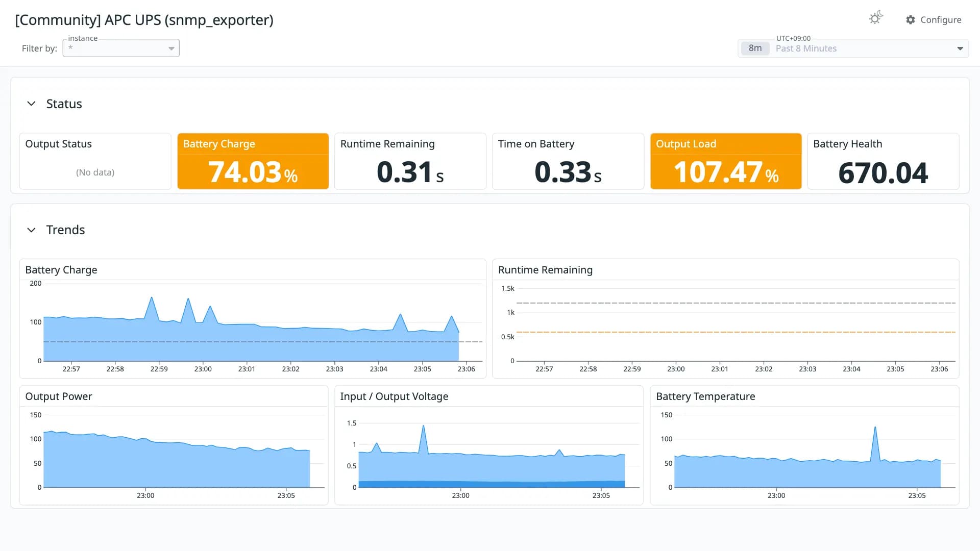Click the (No data) text in Output Status
Image resolution: width=980 pixels, height=551 pixels.
click(x=95, y=172)
